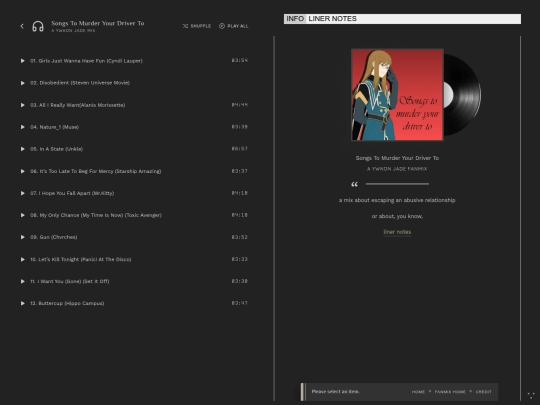Select the All I Really Want title
This screenshot has width=540, height=405.
pyautogui.click(x=77, y=105)
